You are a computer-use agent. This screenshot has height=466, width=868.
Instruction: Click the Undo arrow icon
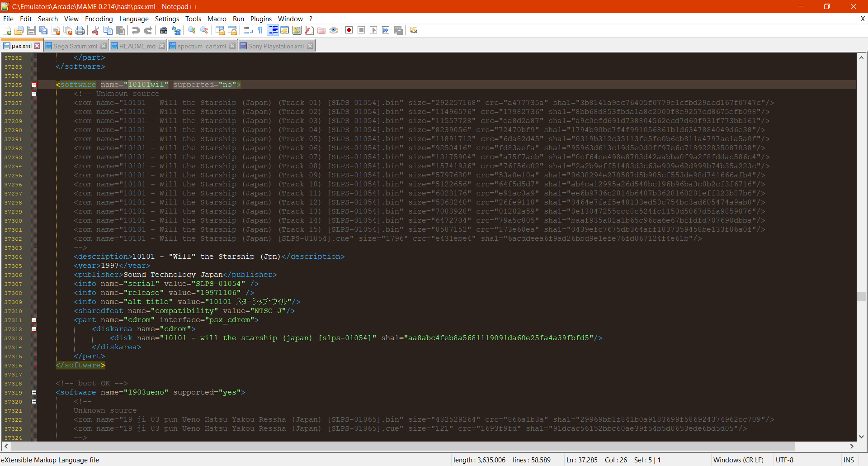136,30
